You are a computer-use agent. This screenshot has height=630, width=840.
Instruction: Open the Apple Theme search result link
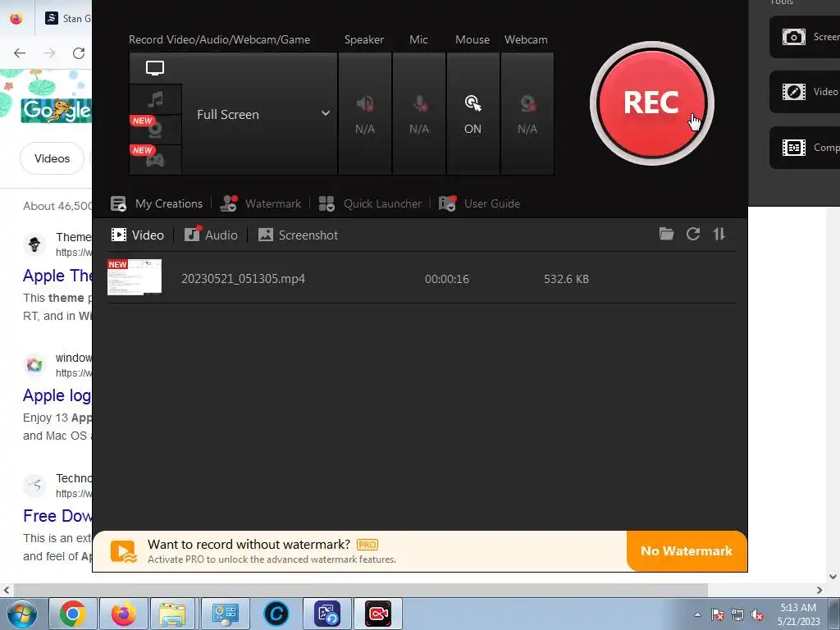pyautogui.click(x=58, y=276)
